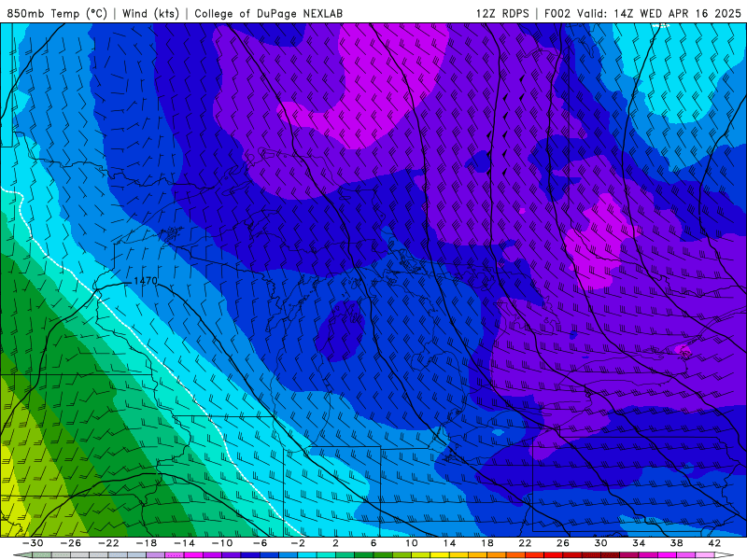Select the -2 legend value
This screenshot has width=747, height=560.
coord(298,543)
